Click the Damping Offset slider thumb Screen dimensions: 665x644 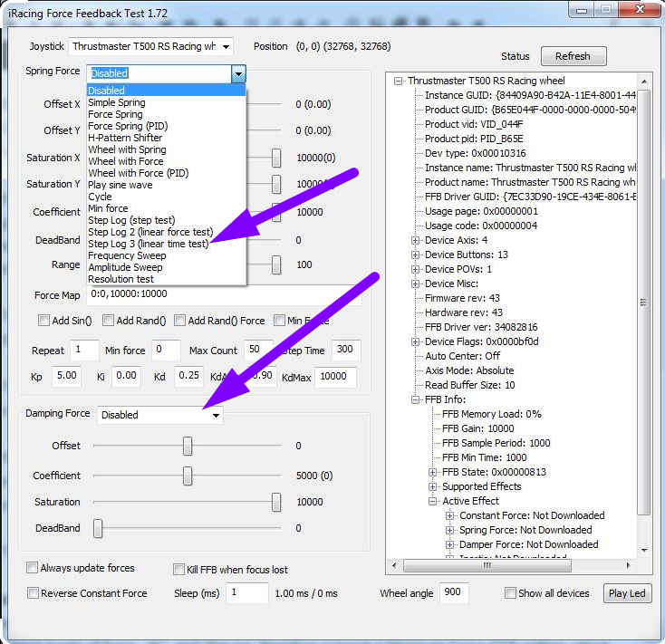(188, 446)
